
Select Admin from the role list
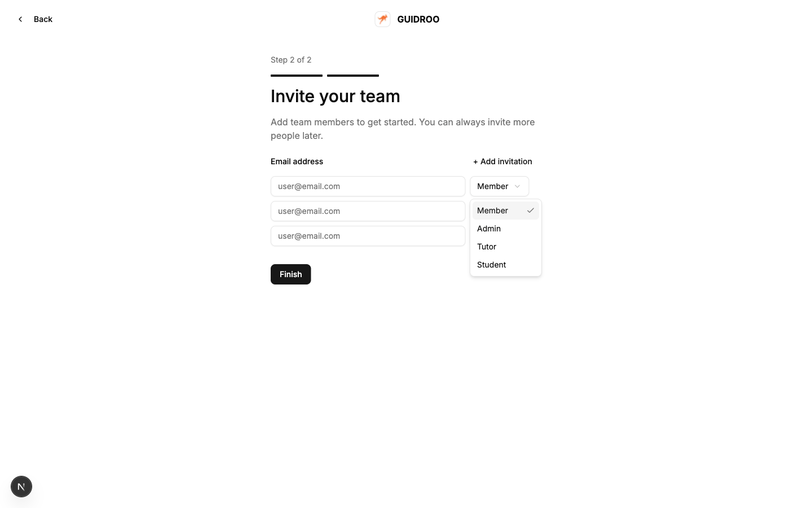489,229
